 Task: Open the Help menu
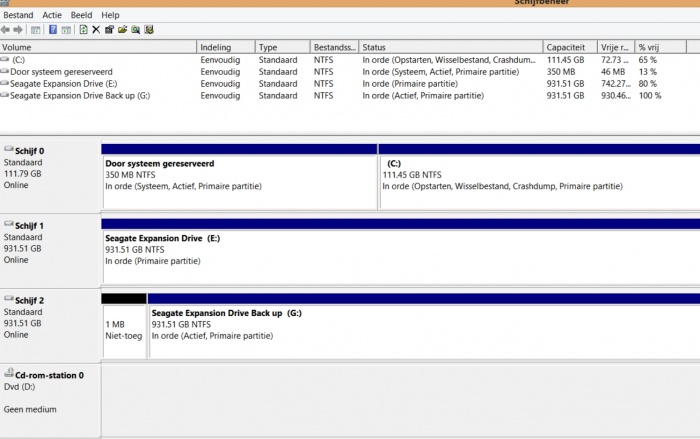[x=110, y=15]
